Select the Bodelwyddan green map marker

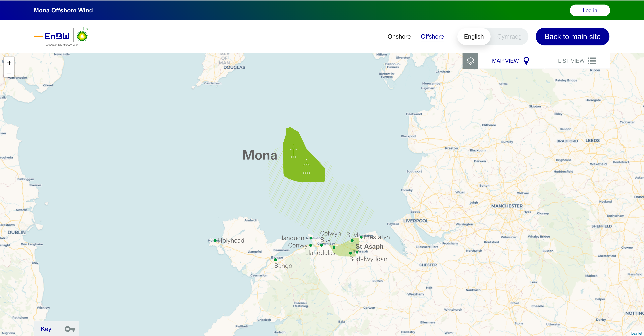coord(351,253)
